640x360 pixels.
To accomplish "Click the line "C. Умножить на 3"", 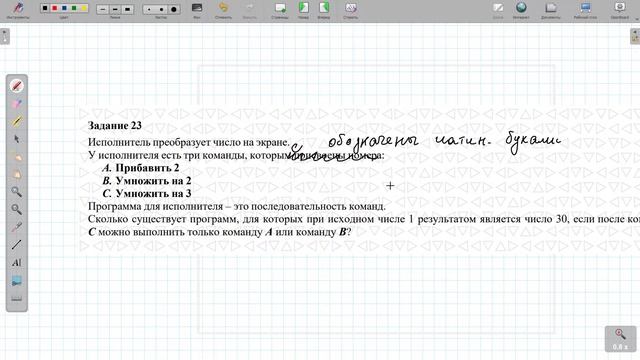I will coord(147,193).
